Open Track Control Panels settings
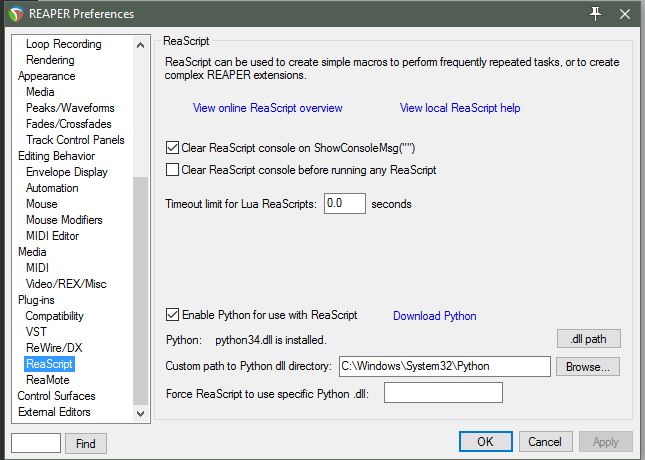The height and width of the screenshot is (460, 645). click(x=75, y=140)
